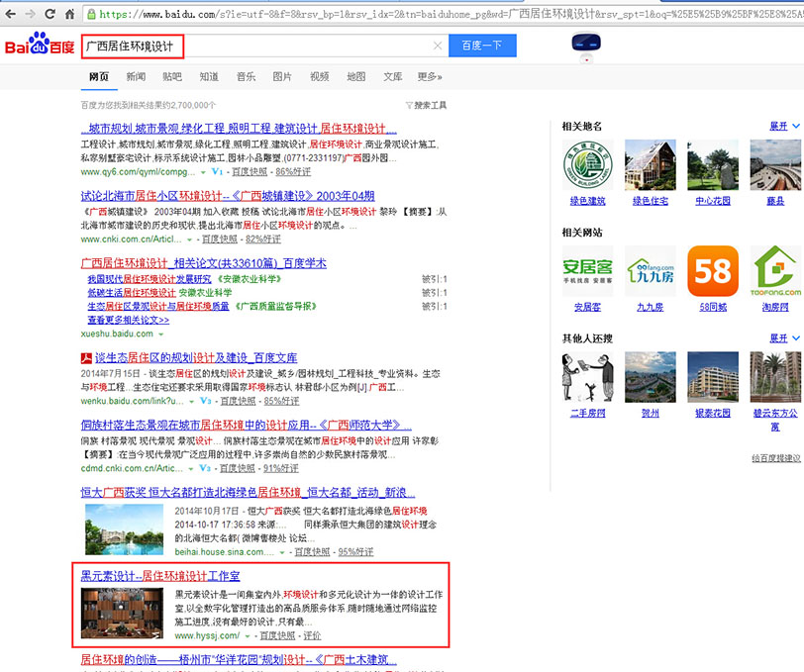Open 低碳生活居住环境设计 paper link

pyautogui.click(x=132, y=292)
